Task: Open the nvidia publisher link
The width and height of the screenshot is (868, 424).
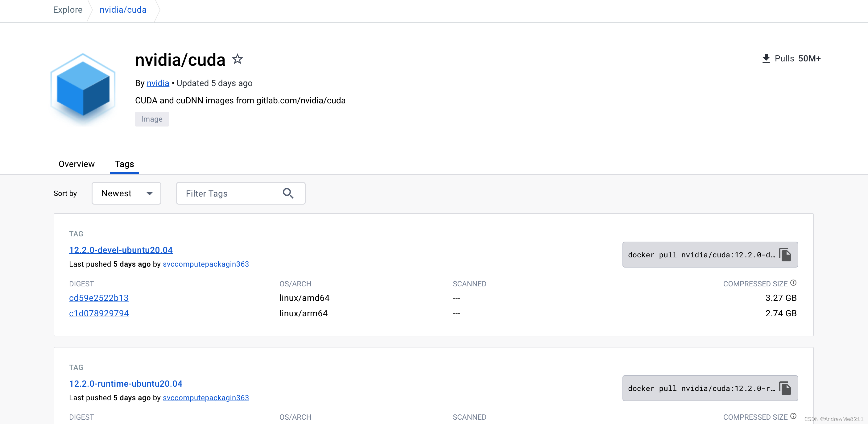Action: 158,83
